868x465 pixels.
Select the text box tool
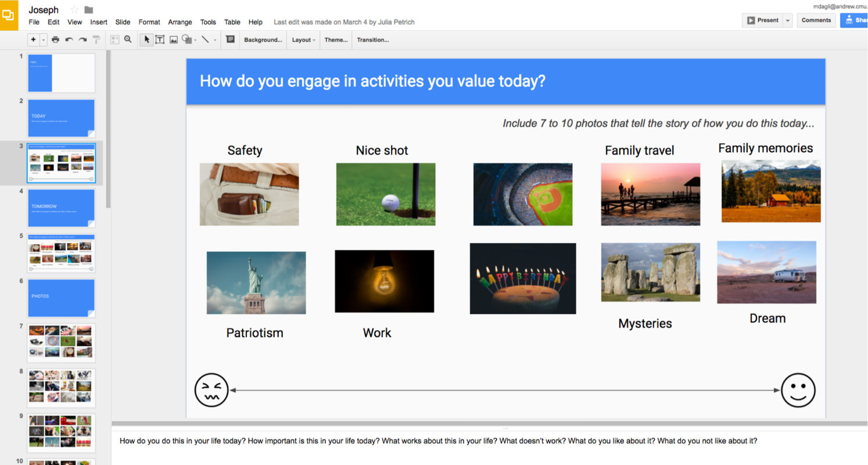[x=159, y=40]
